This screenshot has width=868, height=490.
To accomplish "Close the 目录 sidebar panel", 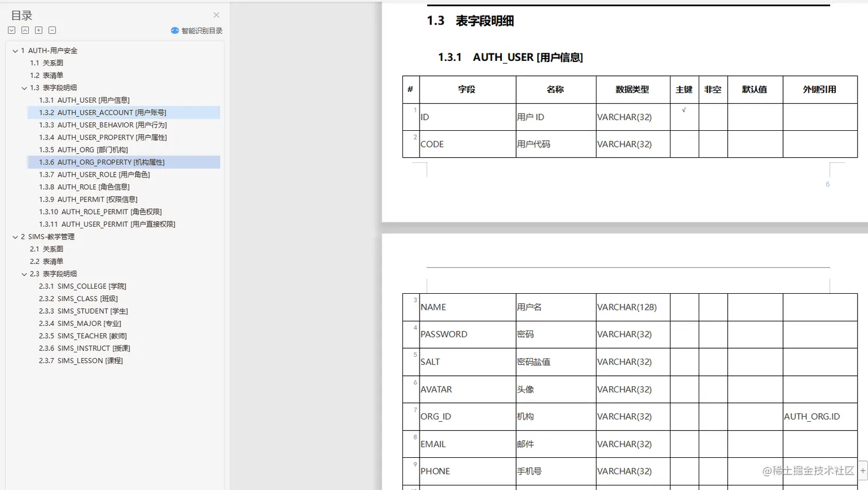I will 216,15.
